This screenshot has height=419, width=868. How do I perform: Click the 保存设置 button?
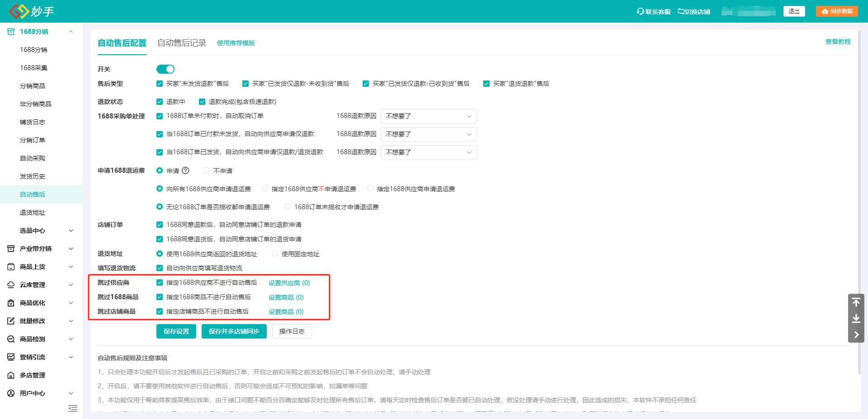click(176, 331)
